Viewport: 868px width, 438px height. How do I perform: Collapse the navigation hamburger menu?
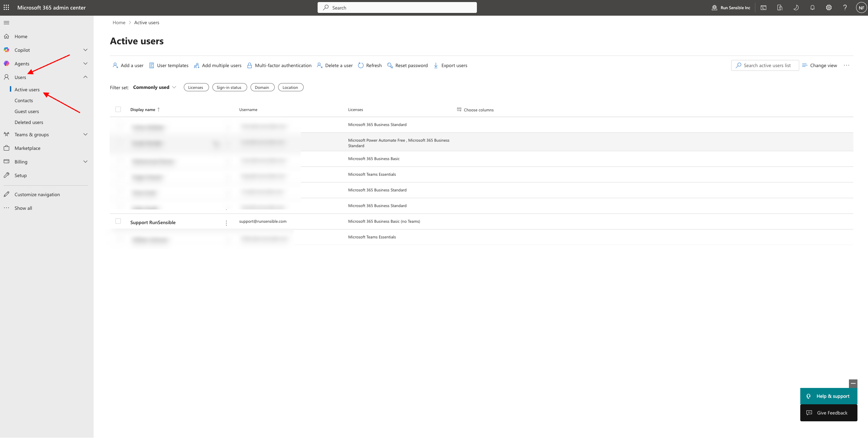click(6, 22)
